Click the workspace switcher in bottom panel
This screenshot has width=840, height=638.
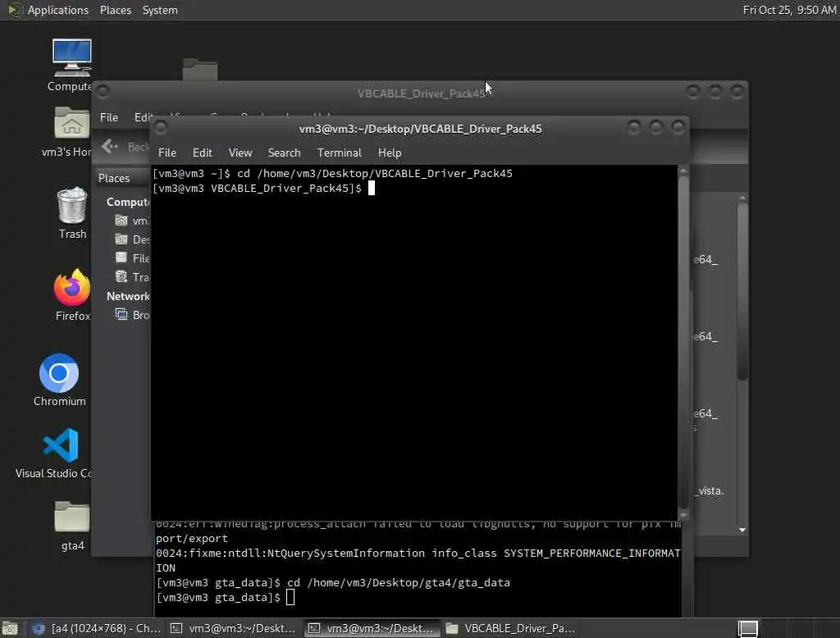pyautogui.click(x=748, y=628)
